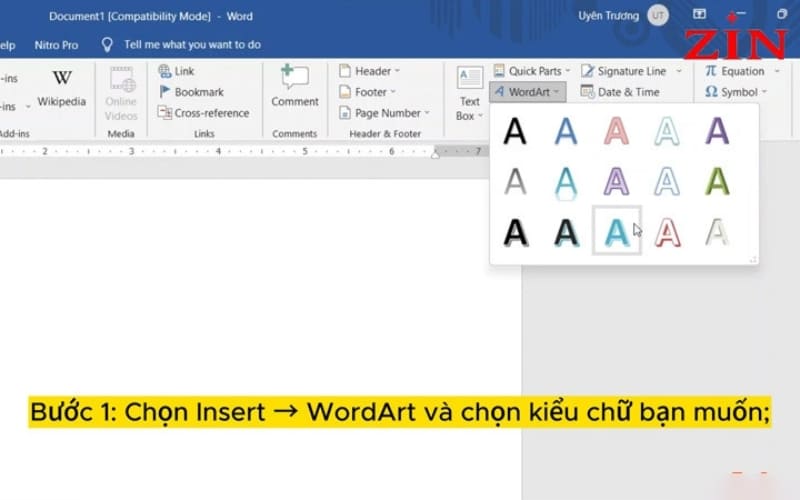
Task: Open Ribbon Display Options
Action: pyautogui.click(x=699, y=14)
